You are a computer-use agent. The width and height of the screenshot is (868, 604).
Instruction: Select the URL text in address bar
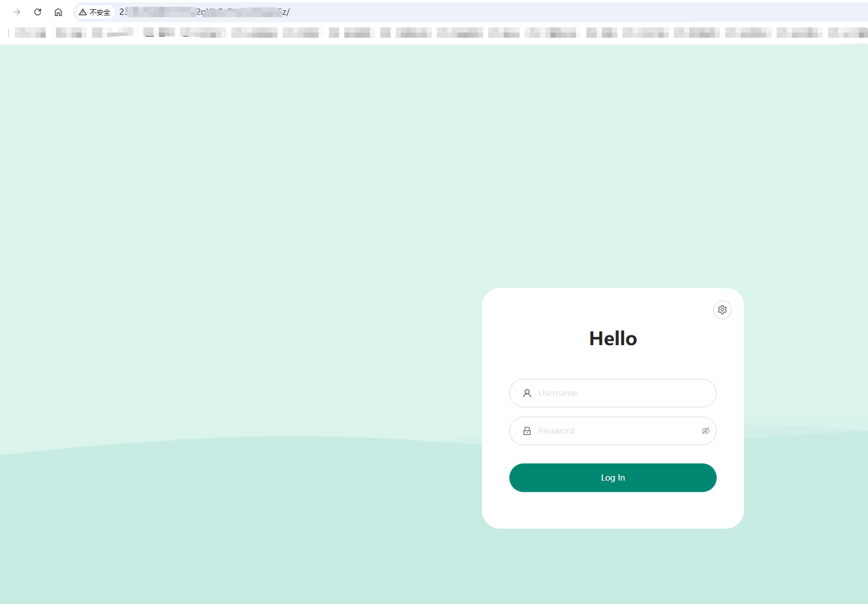click(206, 12)
